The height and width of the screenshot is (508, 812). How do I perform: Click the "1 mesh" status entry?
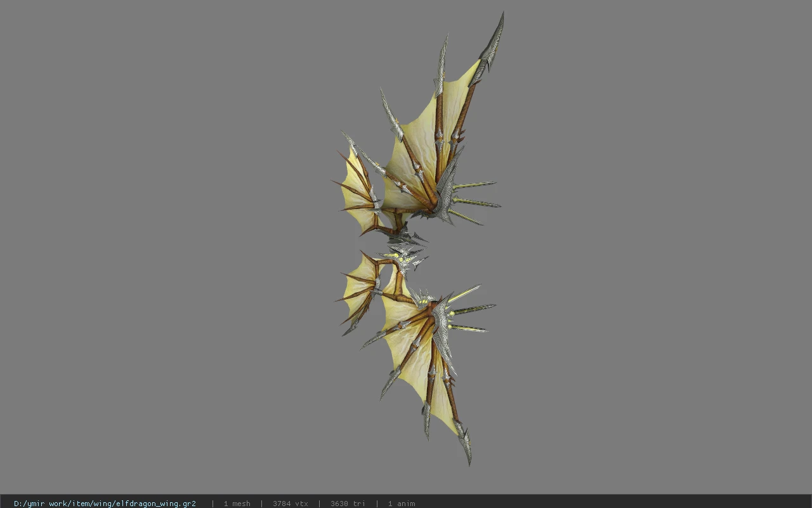pos(237,504)
